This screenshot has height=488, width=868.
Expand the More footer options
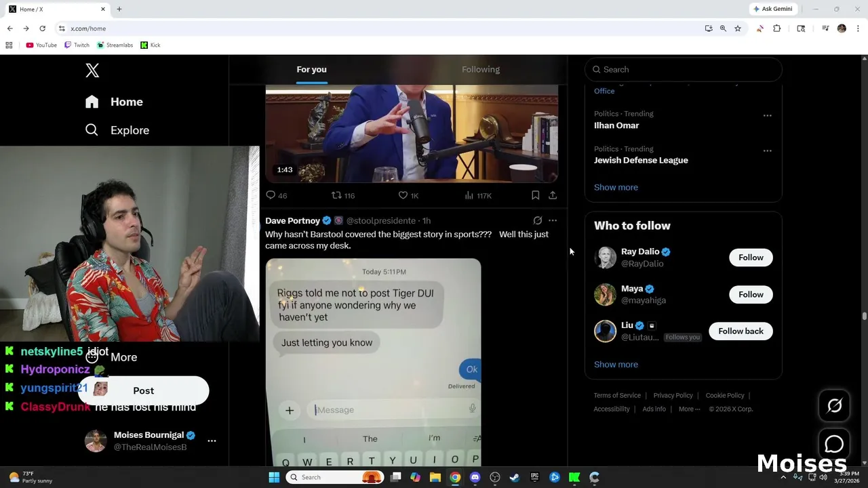pyautogui.click(x=689, y=409)
